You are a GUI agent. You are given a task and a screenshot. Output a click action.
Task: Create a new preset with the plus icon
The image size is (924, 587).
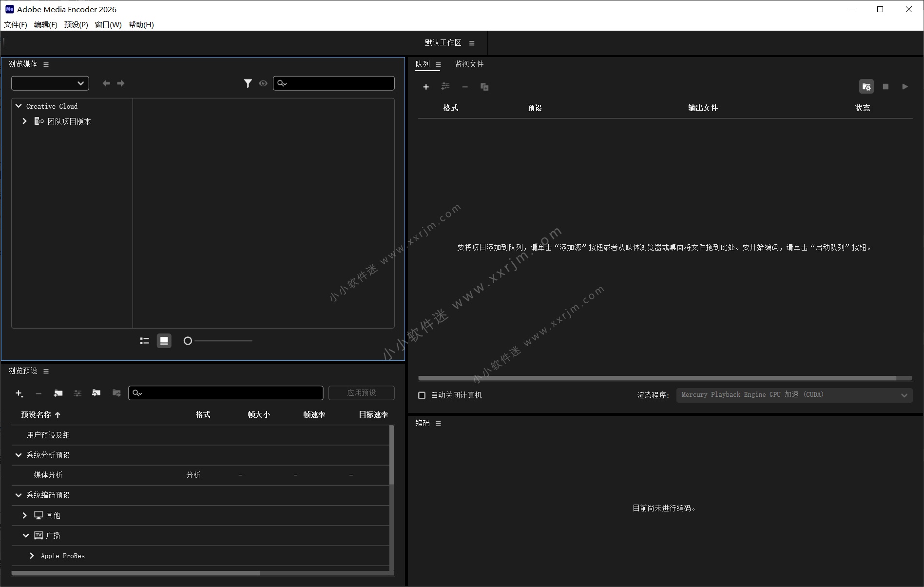tap(19, 393)
